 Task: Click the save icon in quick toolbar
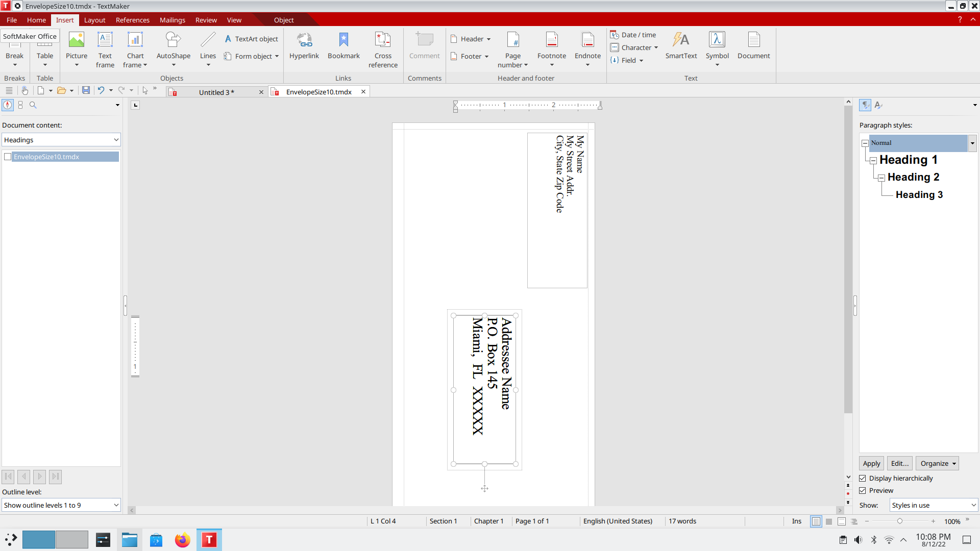(86, 90)
